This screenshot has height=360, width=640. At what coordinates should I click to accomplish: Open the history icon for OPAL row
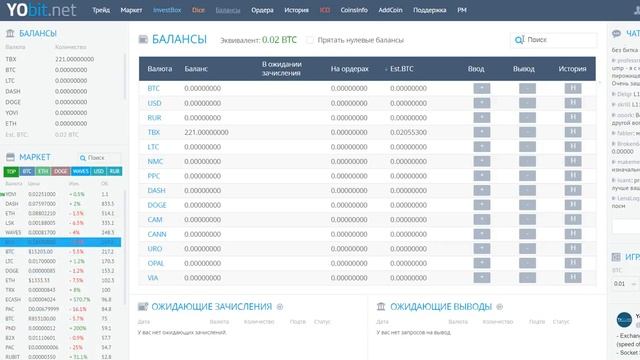coord(573,263)
